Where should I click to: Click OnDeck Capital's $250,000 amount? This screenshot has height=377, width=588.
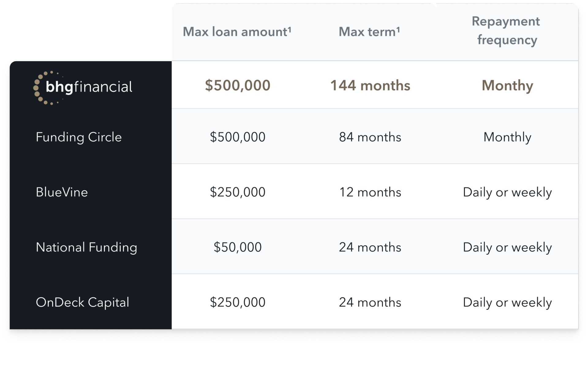click(x=238, y=302)
